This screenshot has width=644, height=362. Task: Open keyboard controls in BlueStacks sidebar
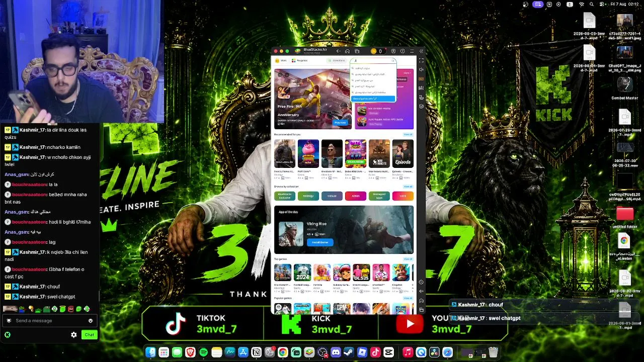(421, 79)
